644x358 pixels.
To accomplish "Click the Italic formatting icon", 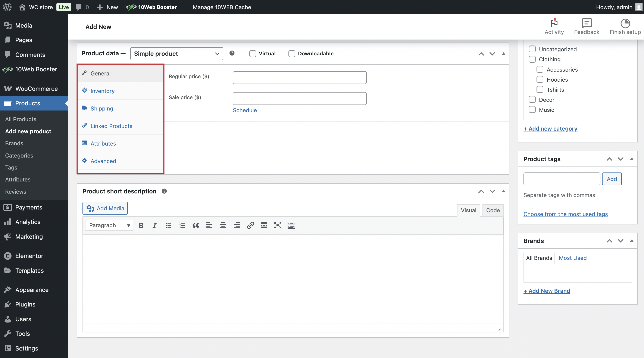I will (154, 225).
